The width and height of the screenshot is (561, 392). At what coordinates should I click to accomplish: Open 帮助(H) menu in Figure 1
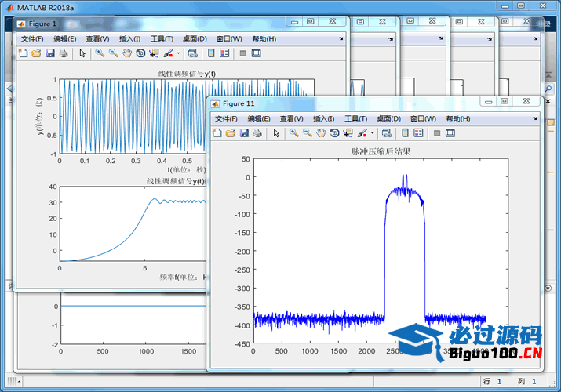pos(264,38)
